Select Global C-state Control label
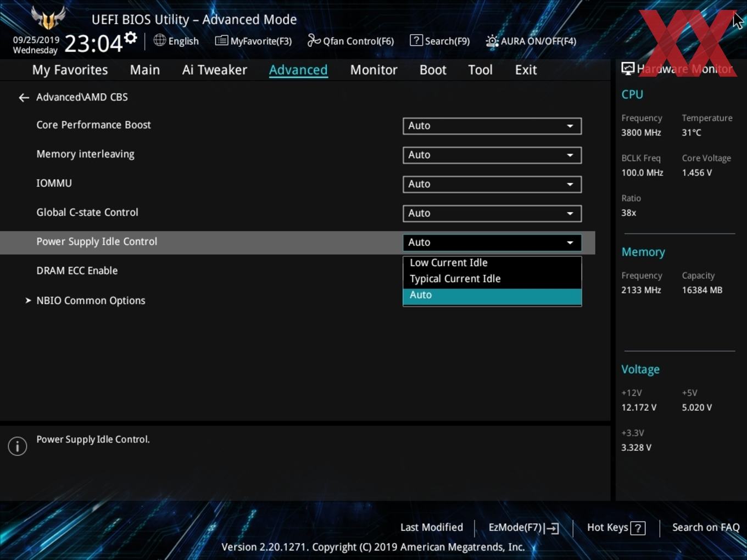Screen dimensions: 747x560 pyautogui.click(x=87, y=212)
